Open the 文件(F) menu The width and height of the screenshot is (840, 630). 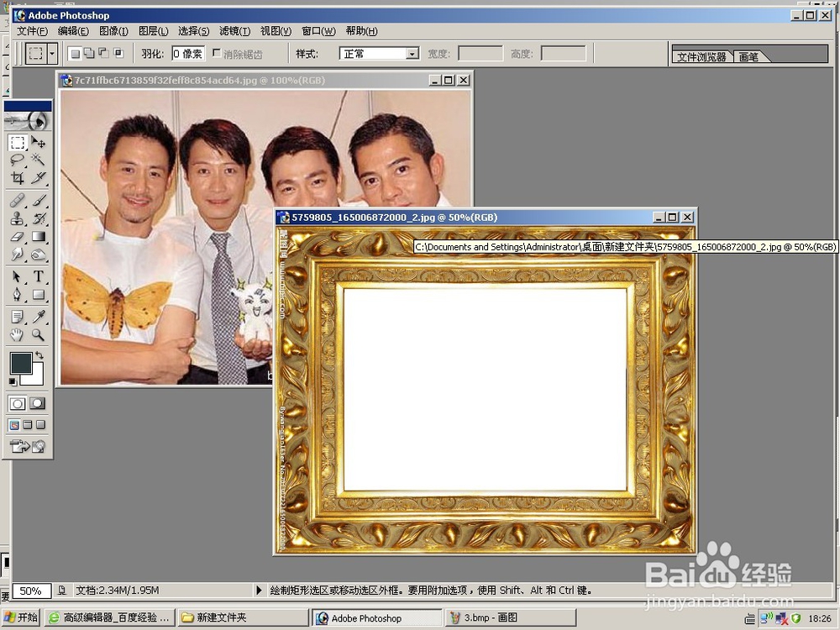(32, 31)
